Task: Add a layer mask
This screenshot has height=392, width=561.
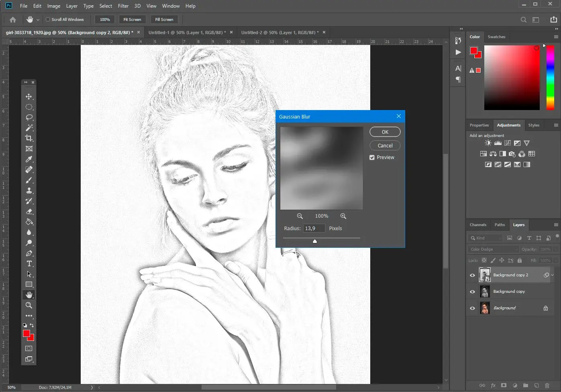Action: pyautogui.click(x=504, y=385)
